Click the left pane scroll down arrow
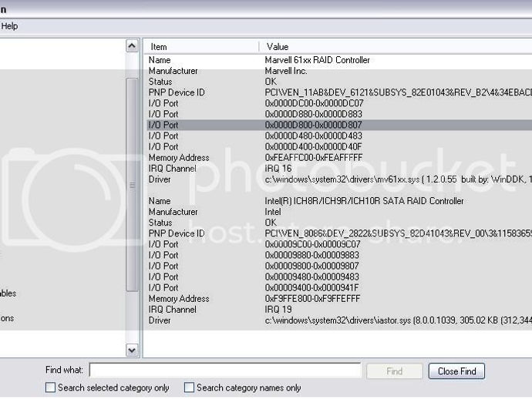Viewport: 532px width, 399px height. click(132, 350)
